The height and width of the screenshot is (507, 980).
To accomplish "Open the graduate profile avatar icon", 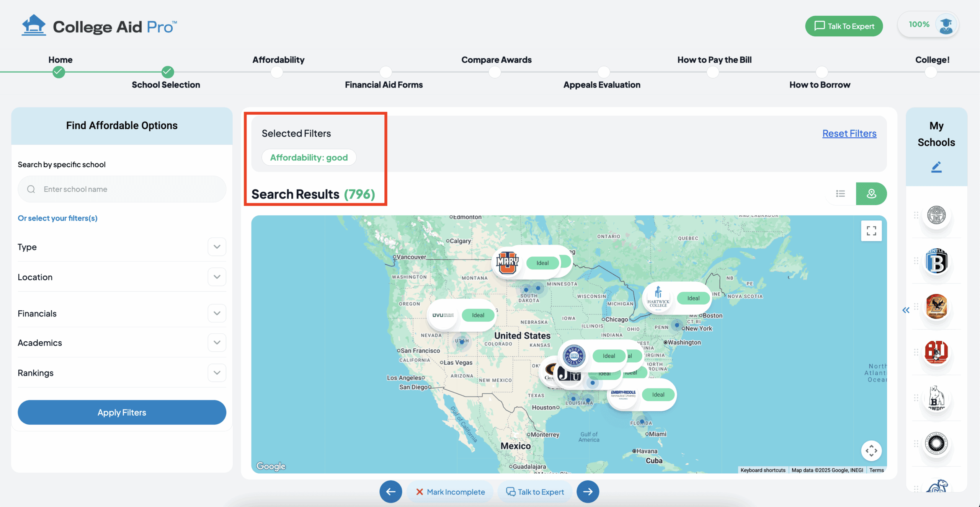I will pyautogui.click(x=946, y=24).
